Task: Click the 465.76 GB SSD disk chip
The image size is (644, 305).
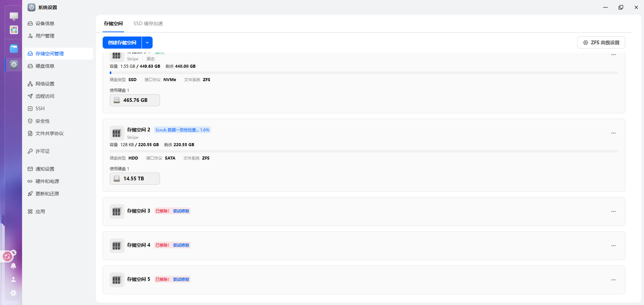Action: click(135, 100)
